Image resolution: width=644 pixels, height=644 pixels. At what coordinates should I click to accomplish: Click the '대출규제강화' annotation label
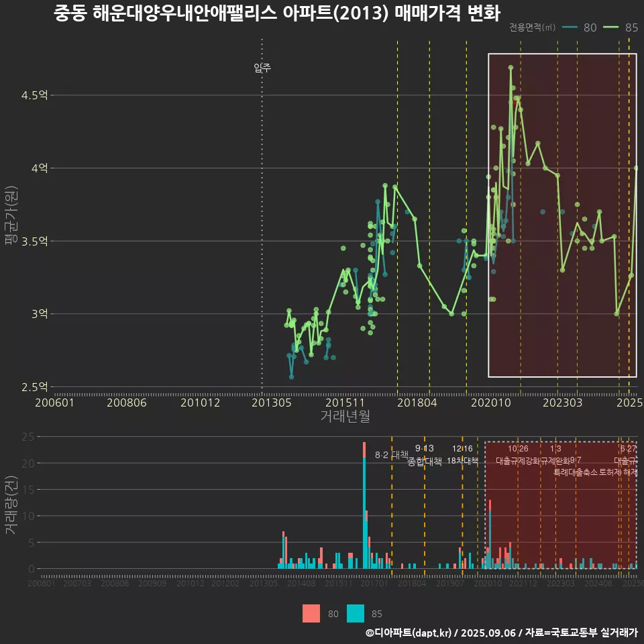click(518, 461)
